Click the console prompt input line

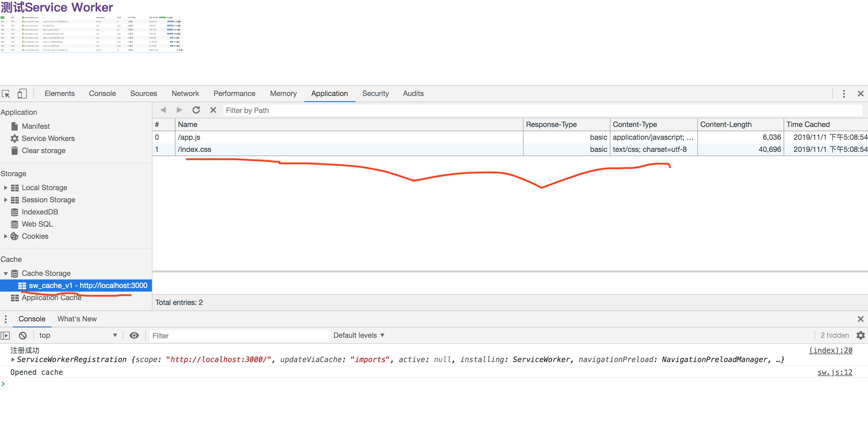click(434, 384)
